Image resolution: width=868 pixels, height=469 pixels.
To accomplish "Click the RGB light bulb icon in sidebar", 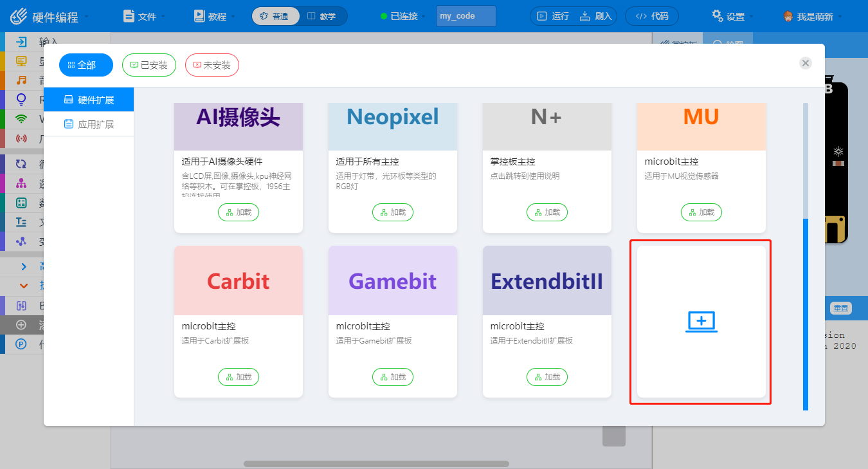I will click(x=22, y=99).
